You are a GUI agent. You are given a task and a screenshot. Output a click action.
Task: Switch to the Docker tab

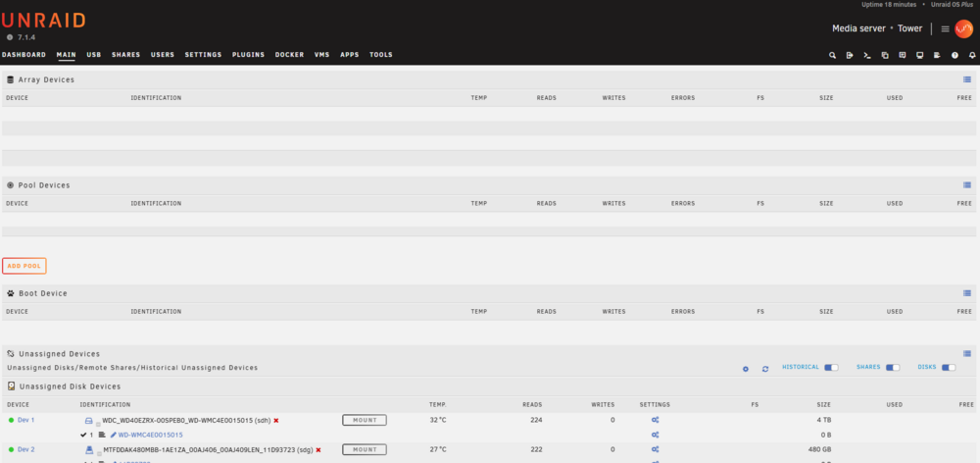289,55
